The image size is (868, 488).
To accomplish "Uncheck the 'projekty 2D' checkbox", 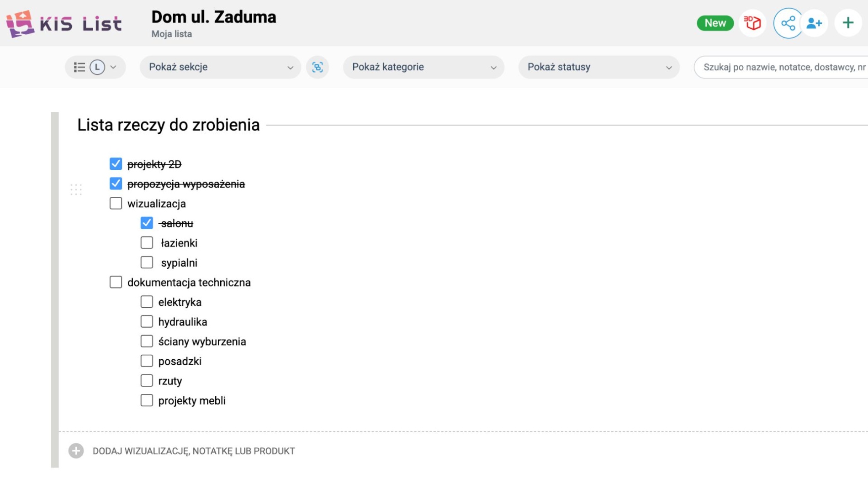I will tap(116, 164).
